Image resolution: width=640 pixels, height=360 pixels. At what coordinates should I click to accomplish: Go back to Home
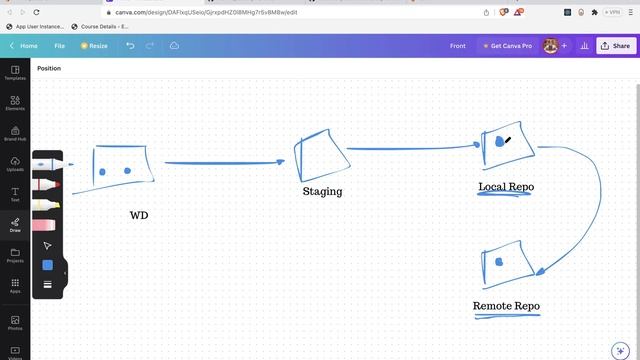[x=24, y=46]
